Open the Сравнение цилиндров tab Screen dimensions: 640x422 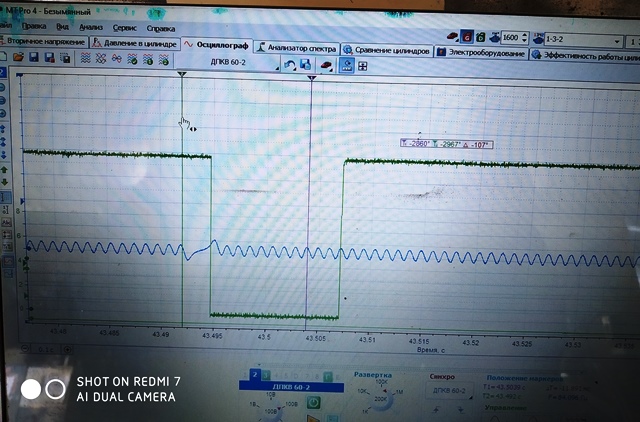387,51
